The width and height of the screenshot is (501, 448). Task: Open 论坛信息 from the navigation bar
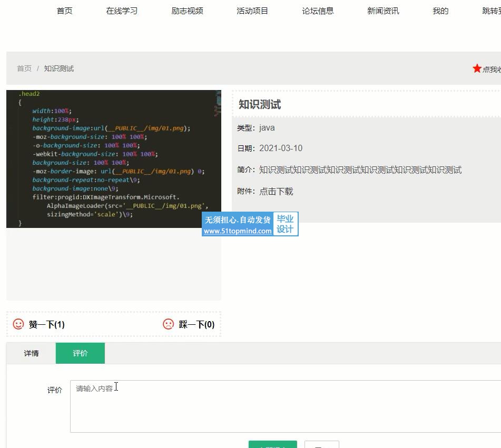(318, 11)
